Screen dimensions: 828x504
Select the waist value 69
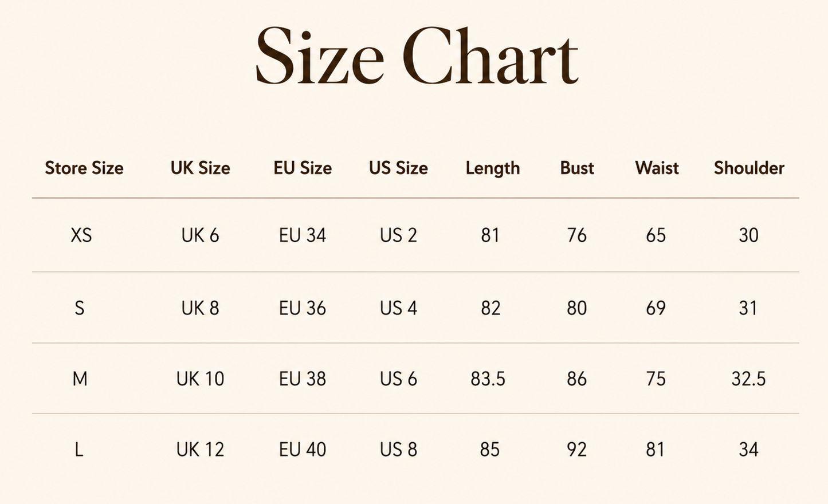pyautogui.click(x=656, y=308)
